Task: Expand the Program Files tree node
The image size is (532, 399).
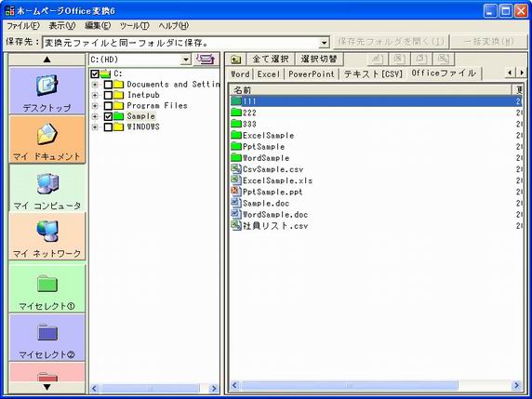Action: coord(95,105)
